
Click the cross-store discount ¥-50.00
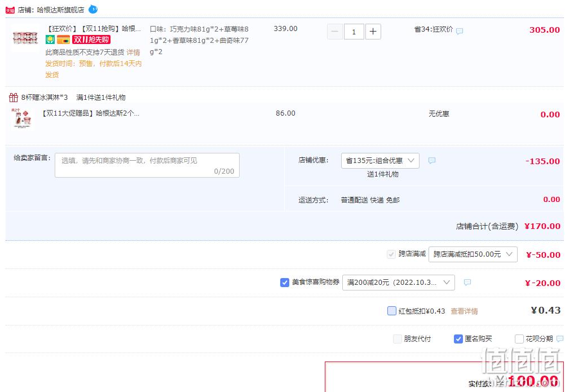coord(543,255)
